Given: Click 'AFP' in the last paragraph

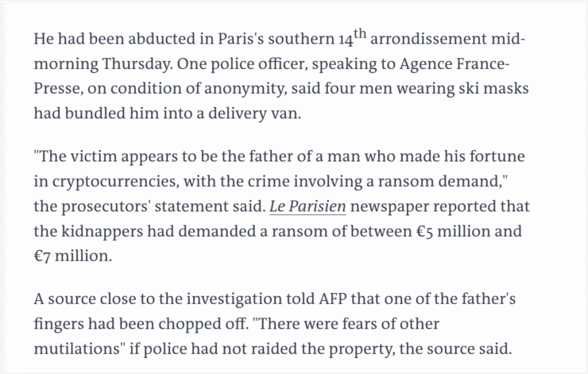Looking at the screenshot, I should click(x=333, y=299).
